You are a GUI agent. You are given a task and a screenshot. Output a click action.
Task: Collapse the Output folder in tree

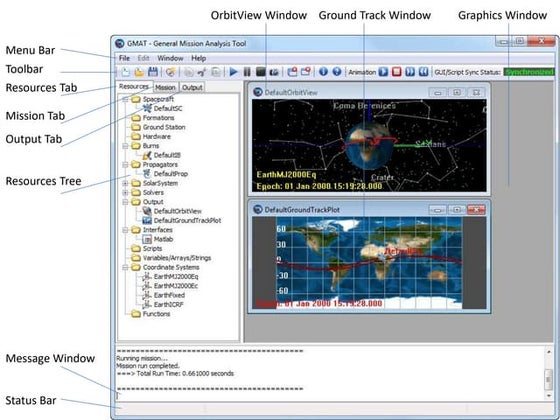(125, 202)
